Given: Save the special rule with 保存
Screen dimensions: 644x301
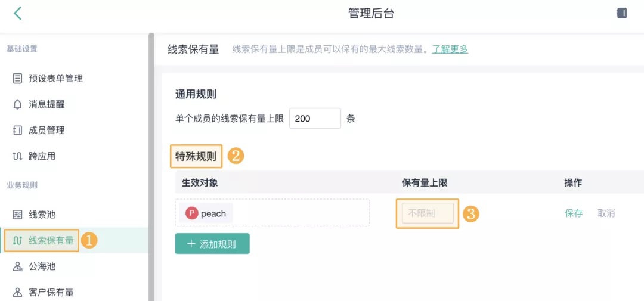Looking at the screenshot, I should click(574, 213).
